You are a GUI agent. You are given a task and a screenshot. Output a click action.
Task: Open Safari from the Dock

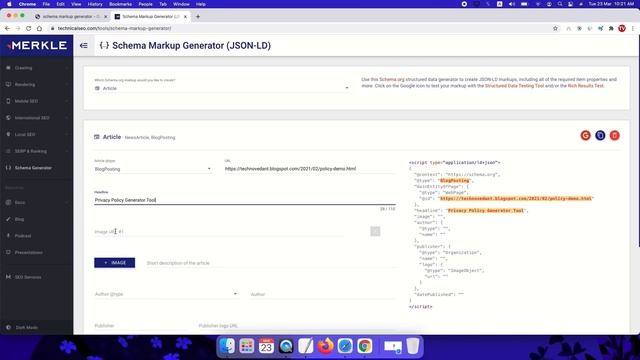345,346
